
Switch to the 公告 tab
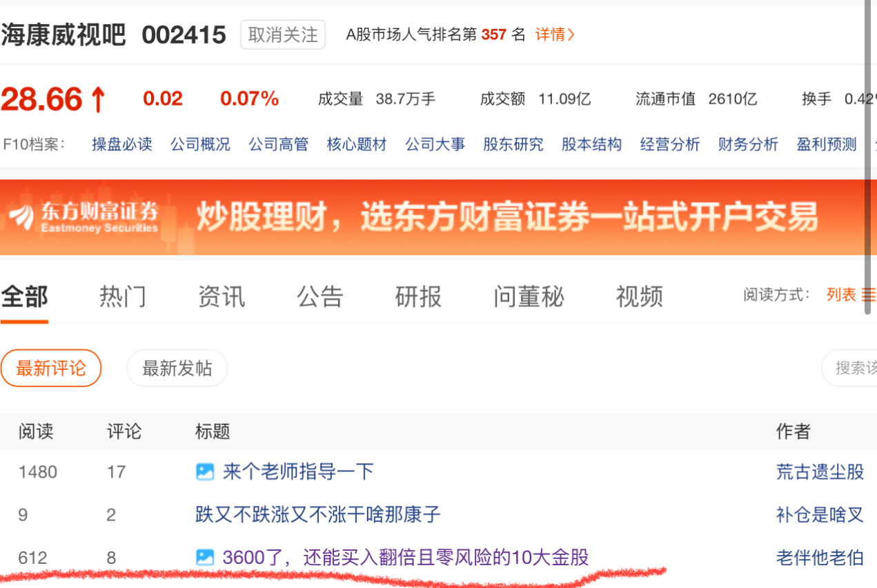(320, 297)
